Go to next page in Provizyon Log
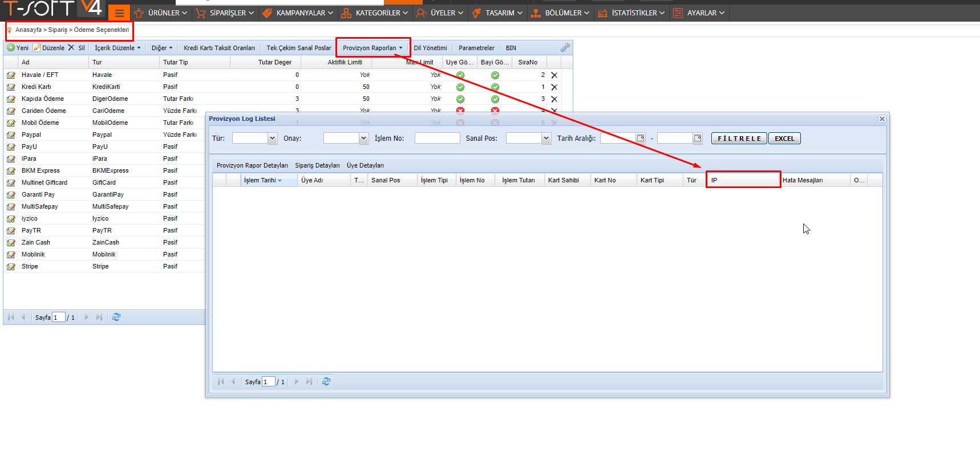This screenshot has width=980, height=452. [x=297, y=381]
